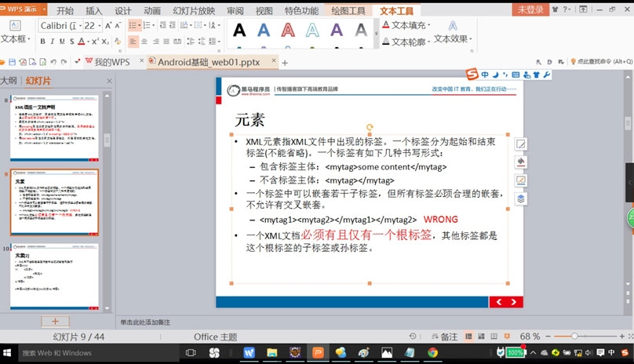Click paint bucket floating fill icon
Image resolution: width=634 pixels, height=364 pixels.
(521, 162)
